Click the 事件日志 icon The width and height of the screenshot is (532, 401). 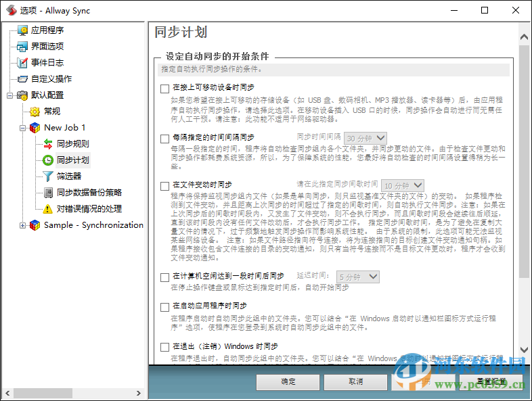tap(23, 63)
